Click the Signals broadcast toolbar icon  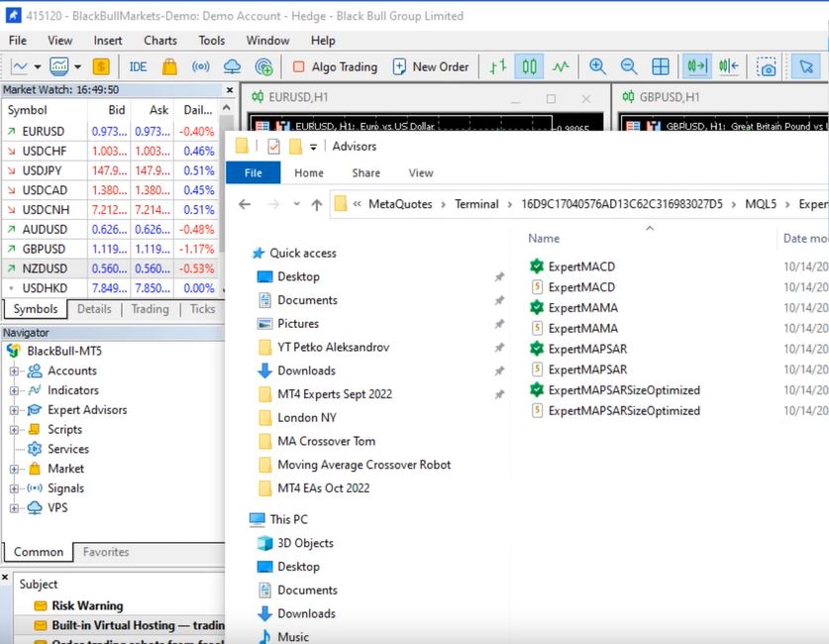click(x=200, y=66)
